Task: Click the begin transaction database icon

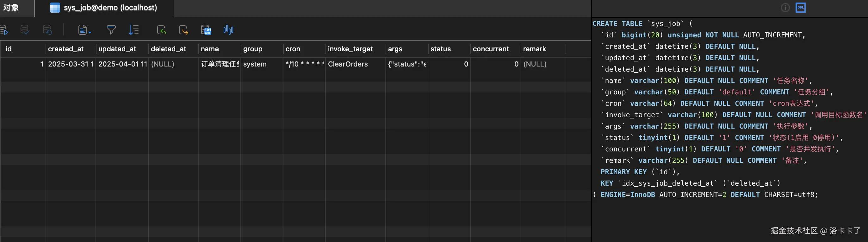Action: pos(4,30)
